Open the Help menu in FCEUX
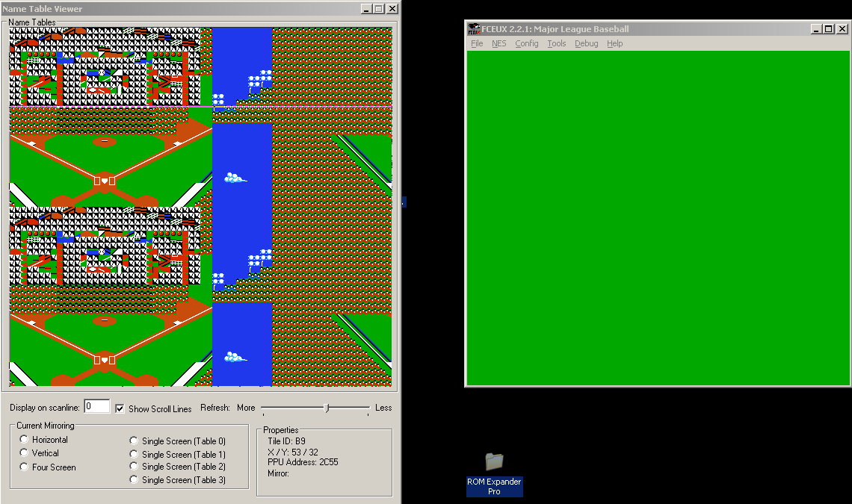The width and height of the screenshot is (852, 504). pos(614,43)
